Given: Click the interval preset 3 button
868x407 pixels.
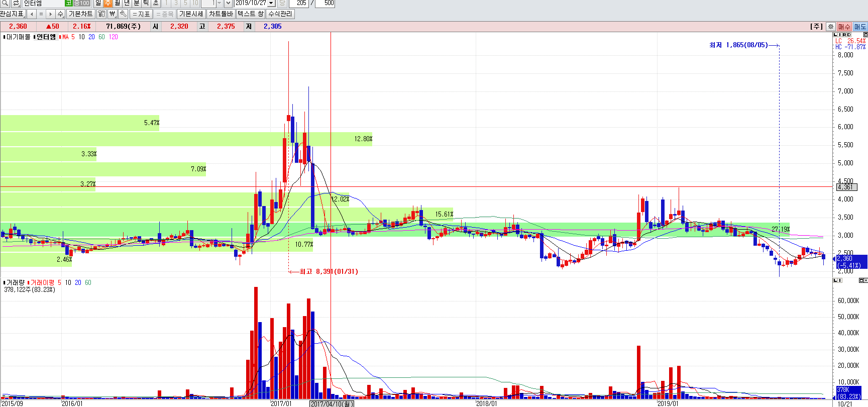Looking at the screenshot, I should click(176, 3).
